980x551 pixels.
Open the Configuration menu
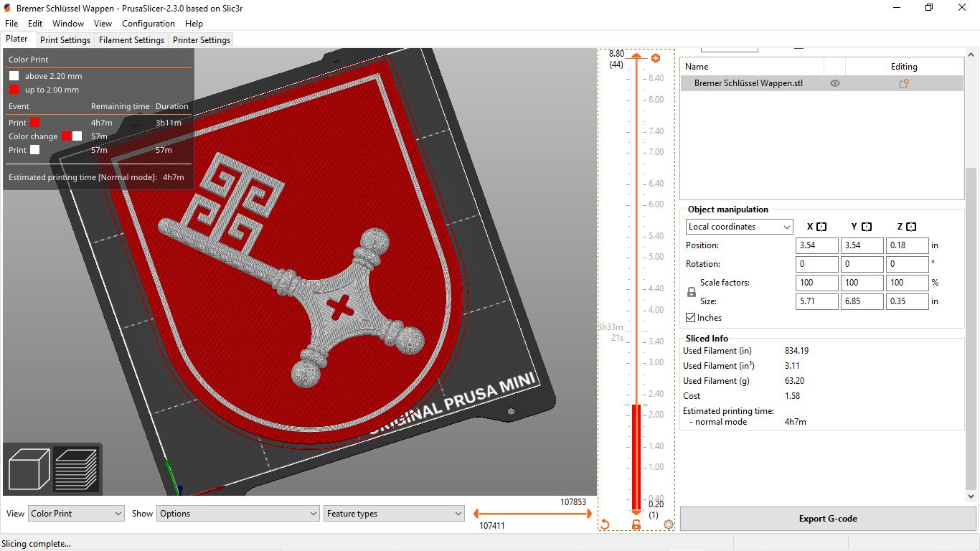[148, 23]
